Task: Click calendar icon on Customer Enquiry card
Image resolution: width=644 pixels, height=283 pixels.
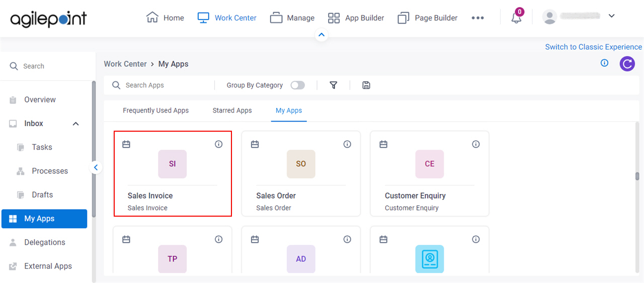Action: [x=383, y=144]
